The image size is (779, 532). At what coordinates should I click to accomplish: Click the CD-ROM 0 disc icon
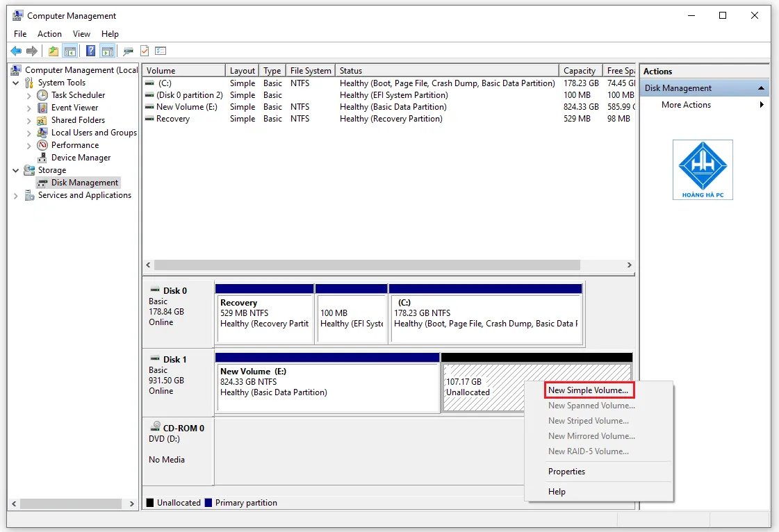[156, 426]
